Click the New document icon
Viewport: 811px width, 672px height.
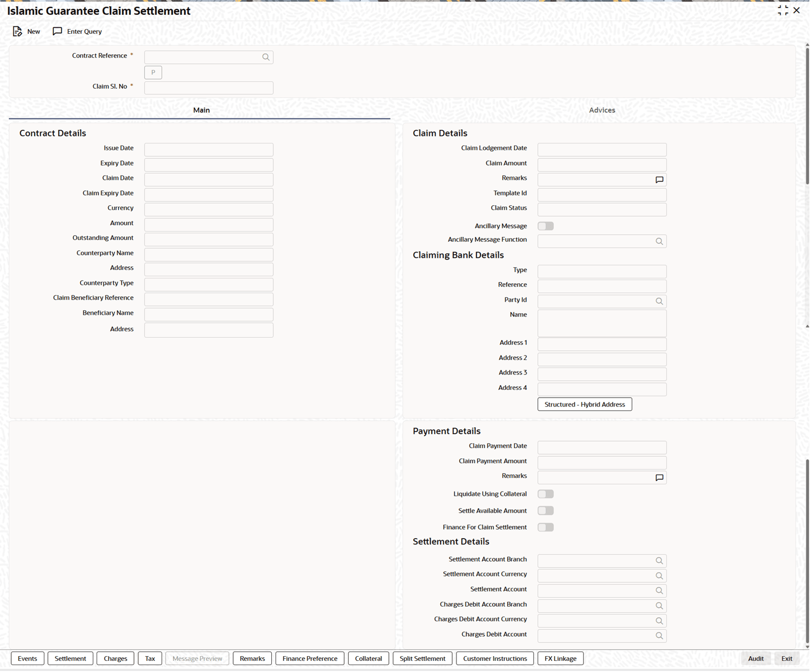[x=17, y=32]
